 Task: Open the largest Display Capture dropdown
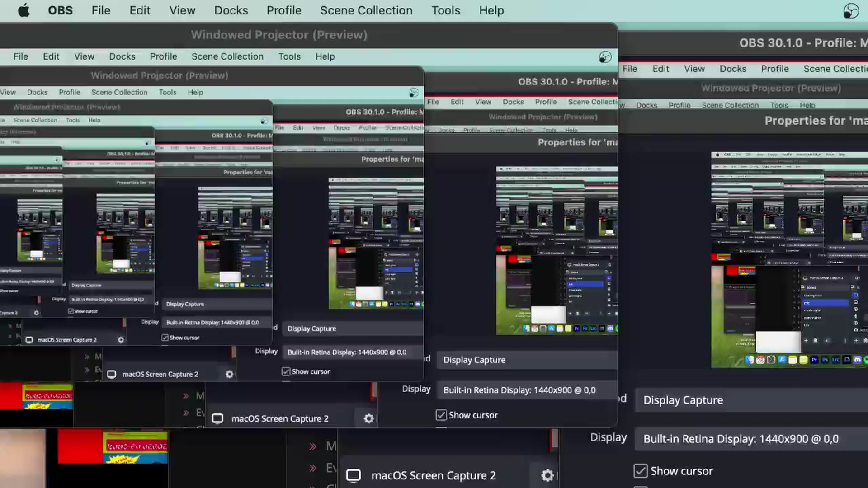point(751,400)
